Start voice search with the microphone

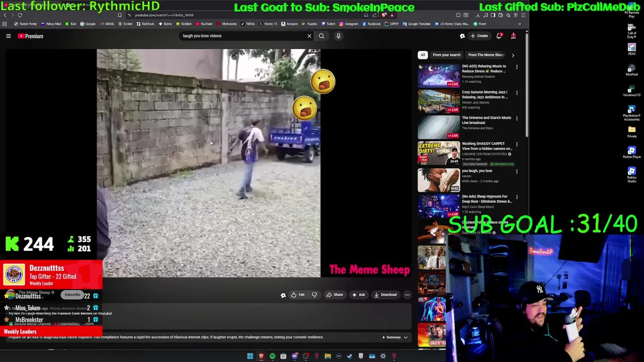point(339,36)
